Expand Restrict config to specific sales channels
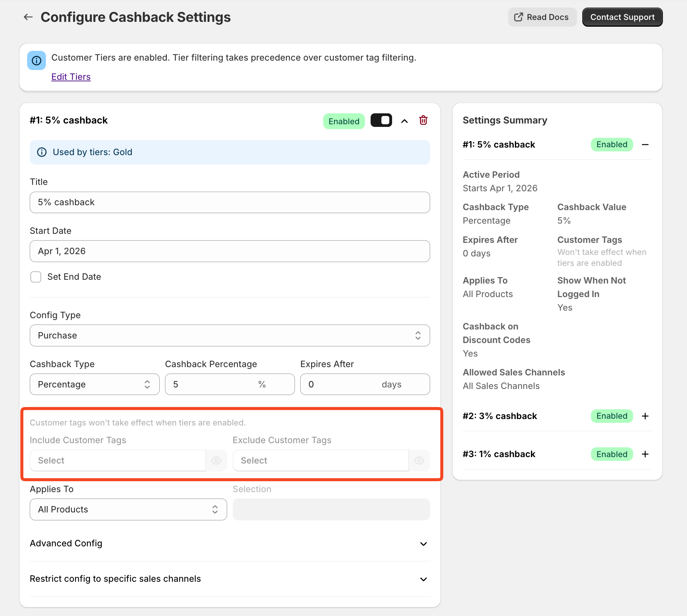Image resolution: width=687 pixels, height=616 pixels. pyautogui.click(x=230, y=579)
